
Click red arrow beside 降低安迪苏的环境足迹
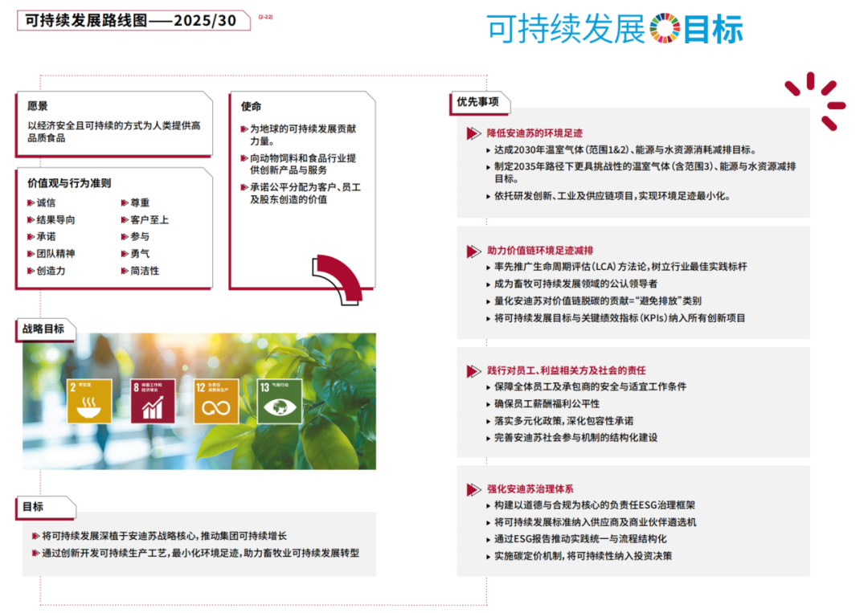coord(473,133)
